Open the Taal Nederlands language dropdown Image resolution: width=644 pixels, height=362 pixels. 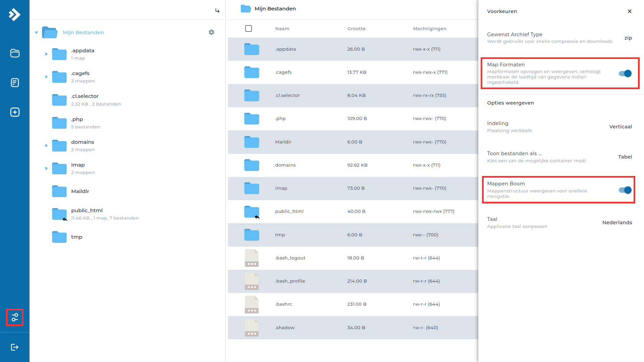pos(617,223)
